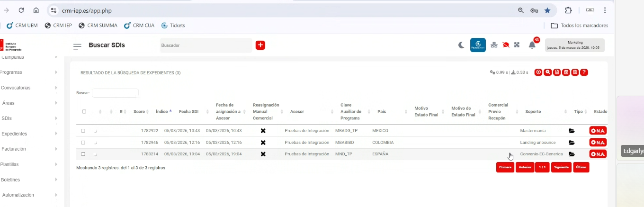Click the red plus button beside Buscador
The height and width of the screenshot is (207, 644).
[x=260, y=45]
